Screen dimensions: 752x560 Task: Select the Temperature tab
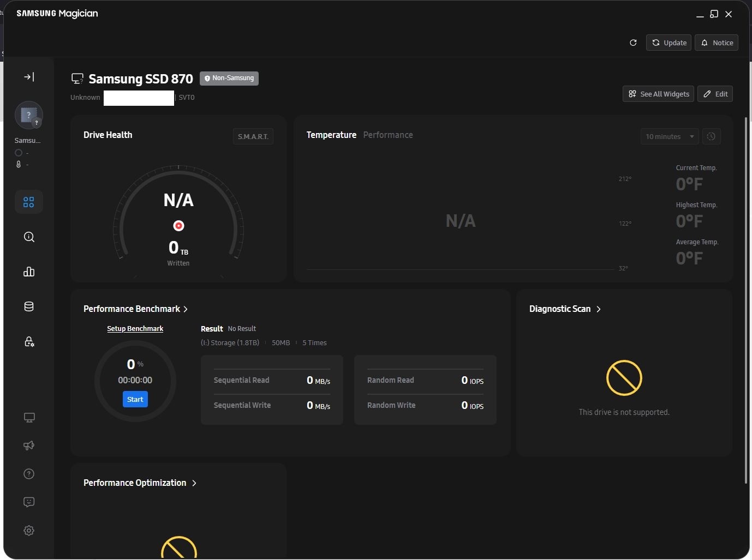[331, 135]
